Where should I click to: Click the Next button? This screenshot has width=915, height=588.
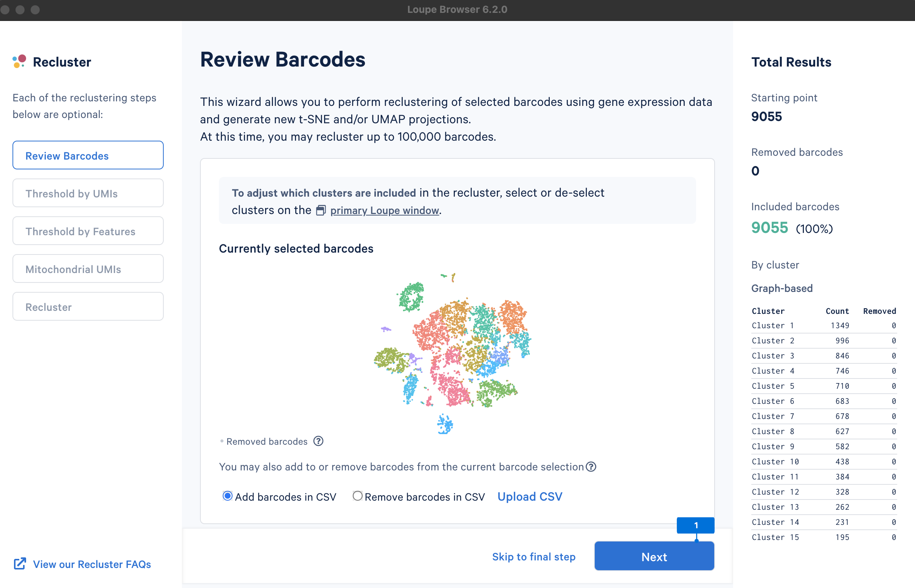(x=654, y=556)
